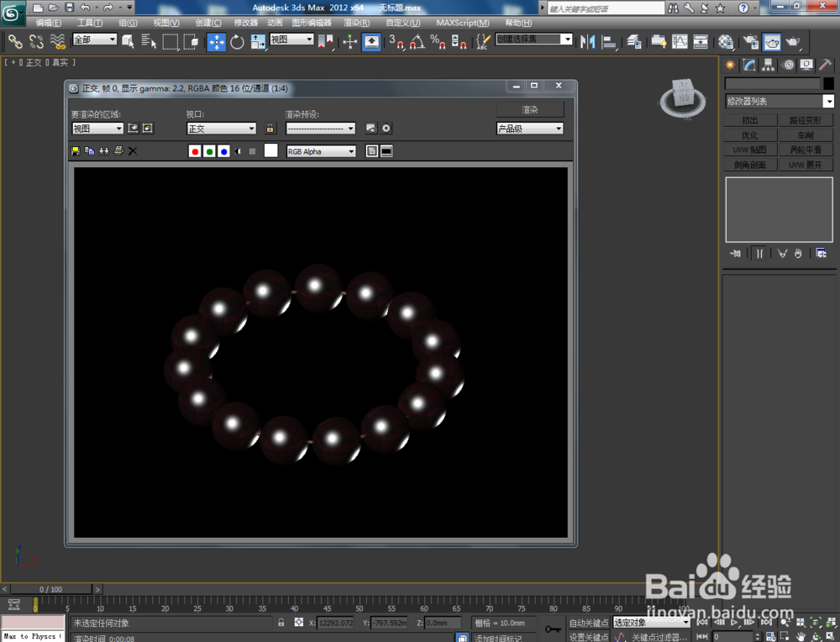The width and height of the screenshot is (840, 642).
Task: Click the Rendered Frame Window teapot icon
Action: click(x=772, y=41)
